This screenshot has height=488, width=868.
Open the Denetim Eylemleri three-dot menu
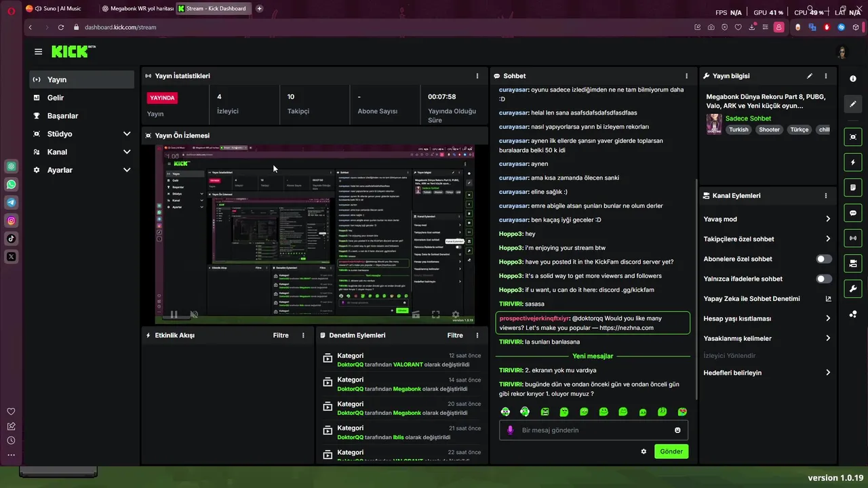pyautogui.click(x=477, y=335)
